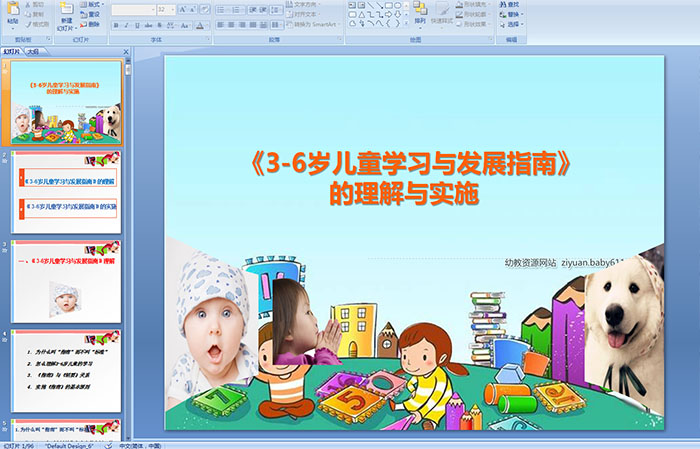Screen dimensions: 700x449
Task: Toggle italic formatting
Action: coord(126,25)
